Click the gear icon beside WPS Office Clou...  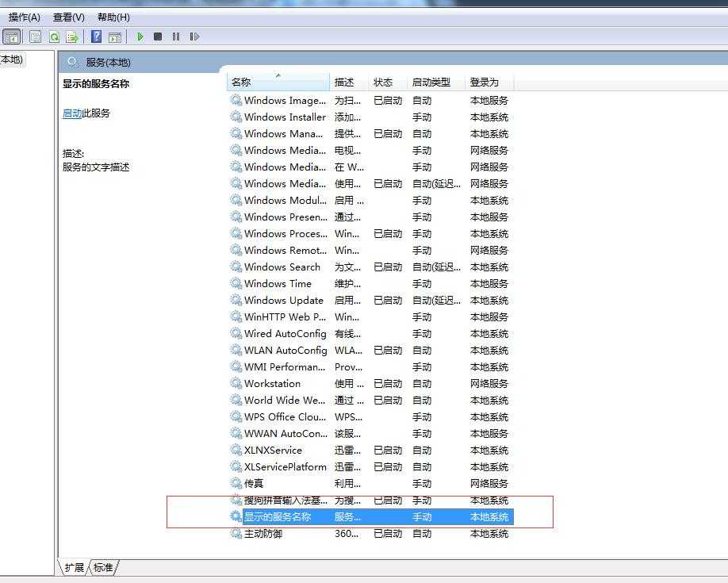(x=236, y=416)
